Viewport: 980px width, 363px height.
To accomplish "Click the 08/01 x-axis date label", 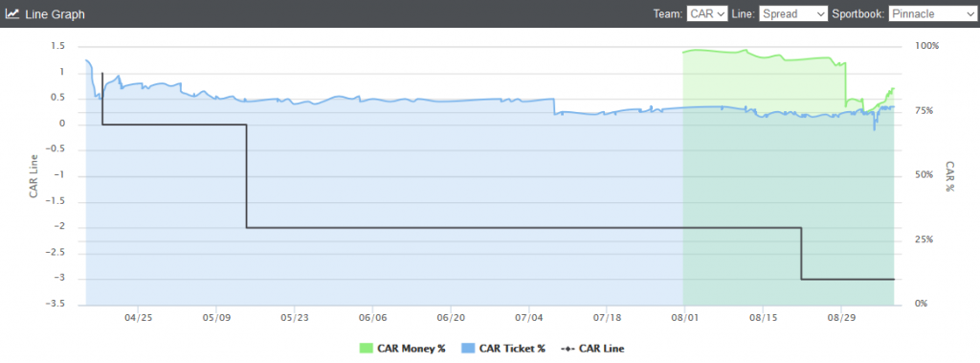I will click(x=684, y=317).
